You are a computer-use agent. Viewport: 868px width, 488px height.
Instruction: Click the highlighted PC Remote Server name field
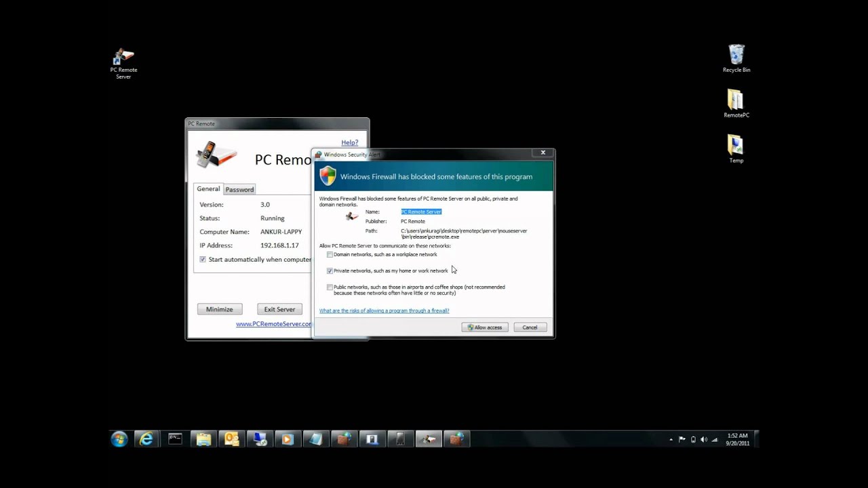click(x=421, y=212)
